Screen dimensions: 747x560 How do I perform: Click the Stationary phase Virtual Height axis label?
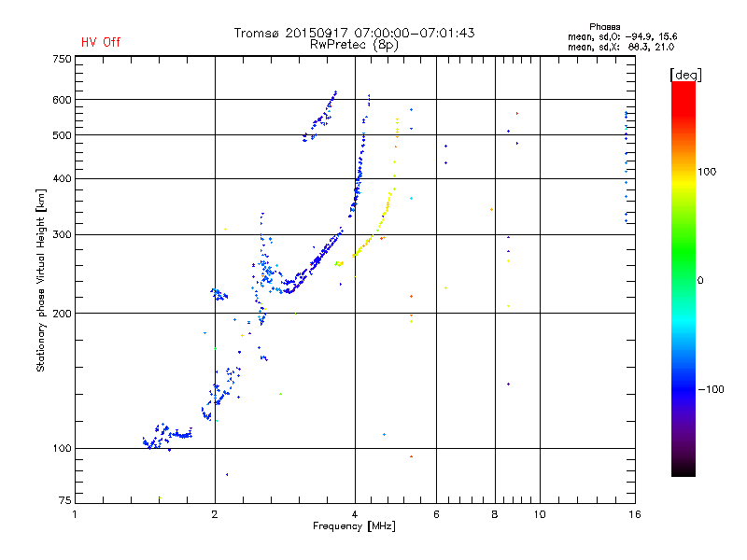pyautogui.click(x=41, y=281)
